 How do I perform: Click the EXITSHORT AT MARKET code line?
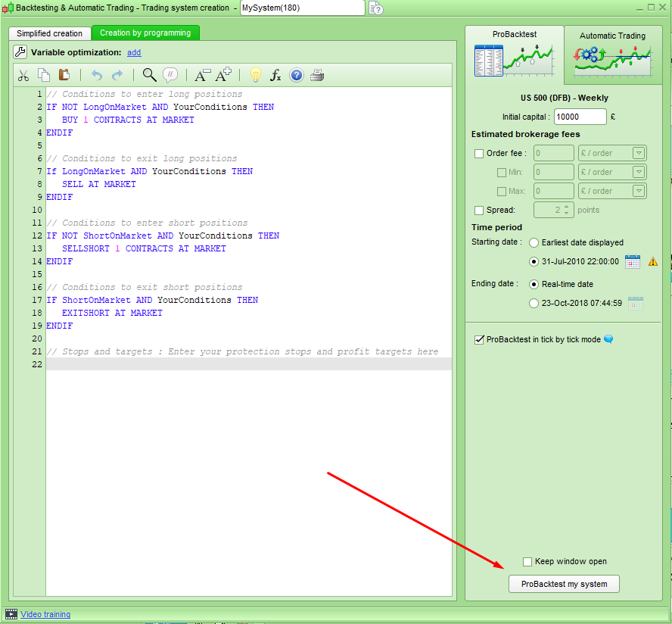pos(112,313)
